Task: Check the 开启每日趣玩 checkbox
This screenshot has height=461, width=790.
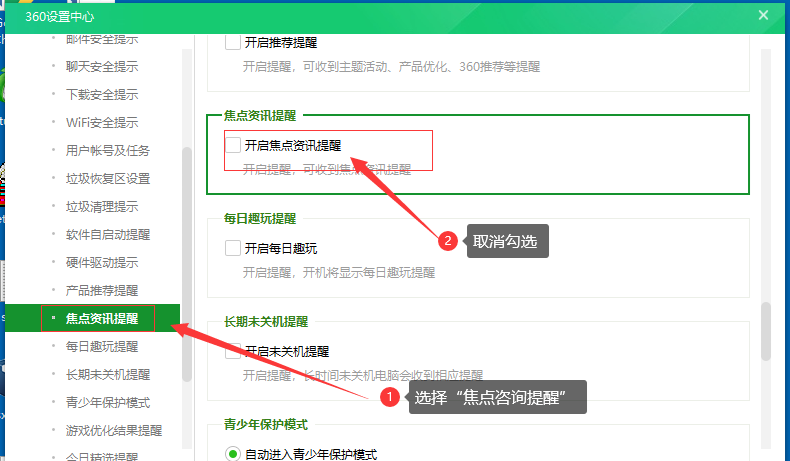Action: 233,248
